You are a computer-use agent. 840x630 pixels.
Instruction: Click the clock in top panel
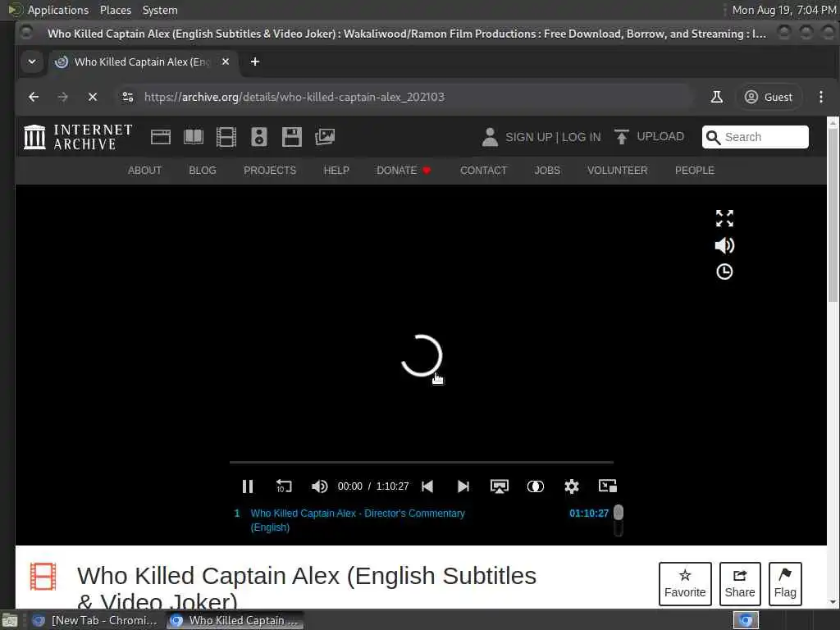[783, 10]
